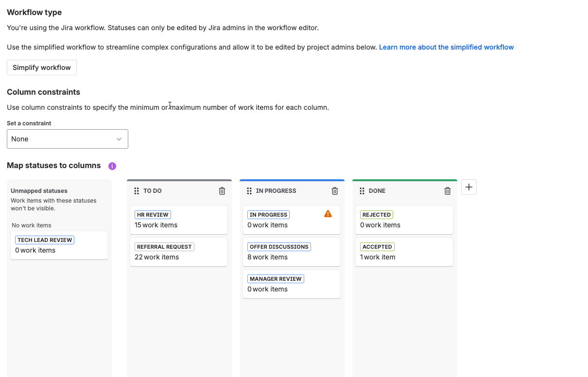588x377 pixels.
Task: Open the Set a constraint dropdown
Action: click(68, 139)
